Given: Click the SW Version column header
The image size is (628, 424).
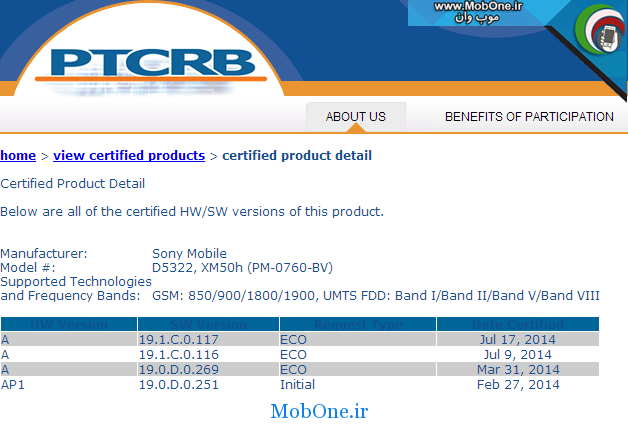Looking at the screenshot, I should (206, 325).
